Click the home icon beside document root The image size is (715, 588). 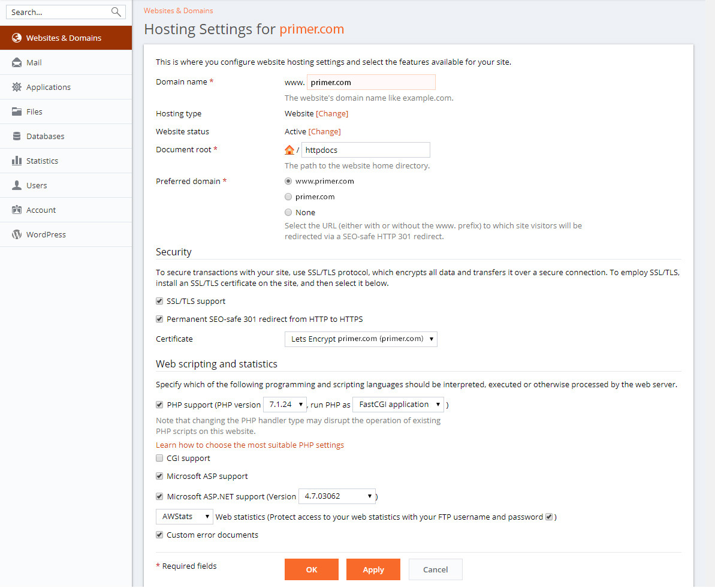(289, 150)
